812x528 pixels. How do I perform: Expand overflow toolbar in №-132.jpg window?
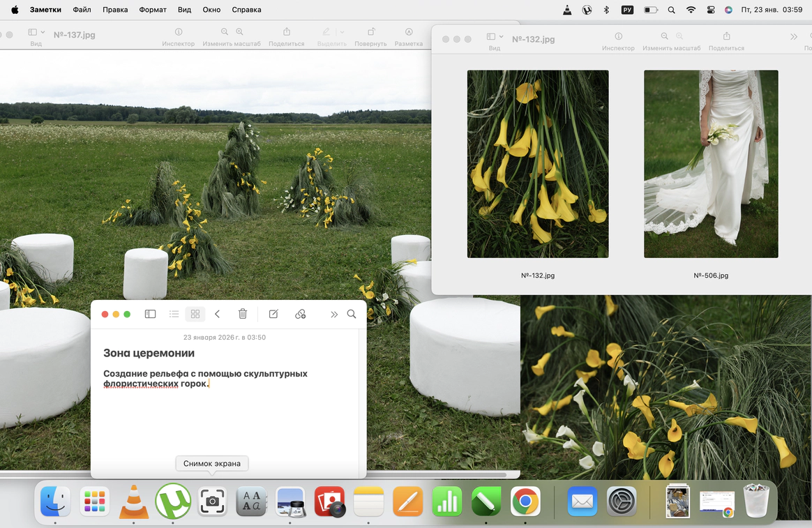tap(794, 37)
